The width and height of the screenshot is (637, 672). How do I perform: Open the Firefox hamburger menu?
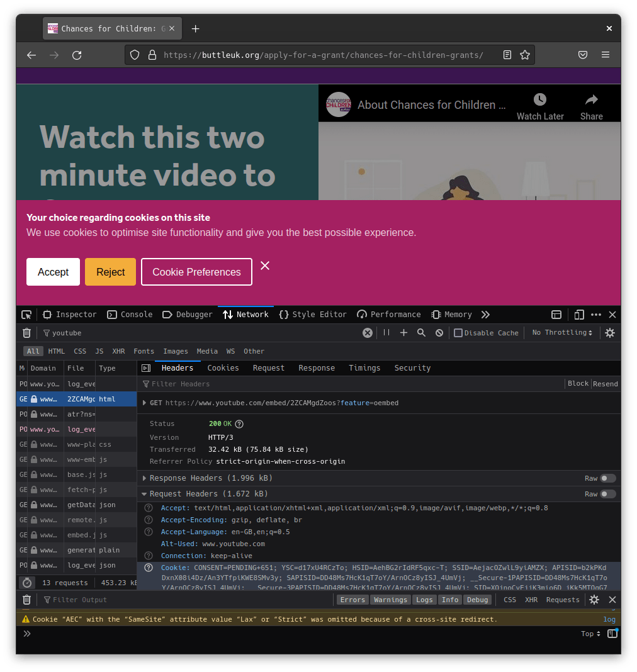(x=606, y=55)
